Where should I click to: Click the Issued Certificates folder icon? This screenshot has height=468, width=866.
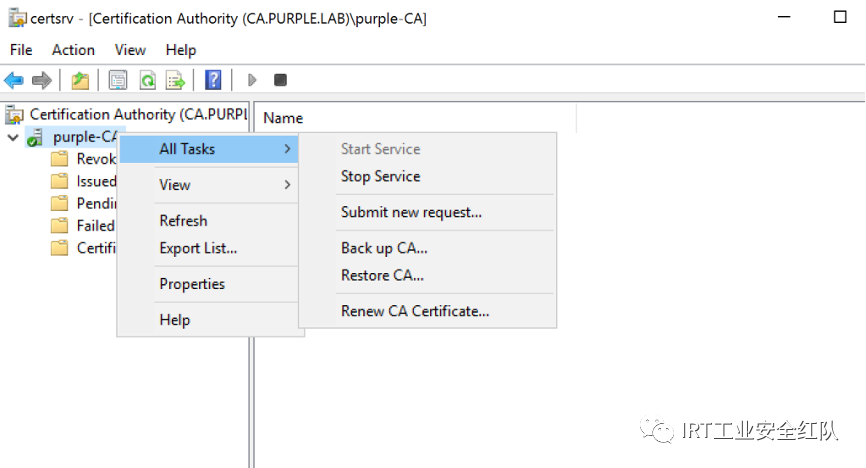tap(59, 181)
